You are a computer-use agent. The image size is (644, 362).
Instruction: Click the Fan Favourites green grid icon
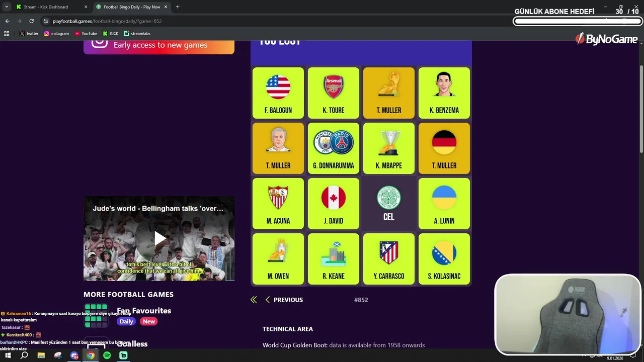pos(96,316)
